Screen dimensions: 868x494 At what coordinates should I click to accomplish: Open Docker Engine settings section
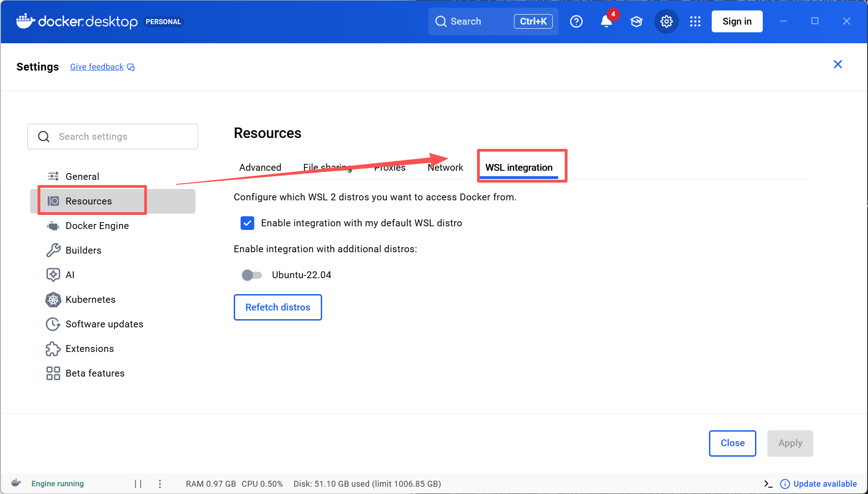(x=113, y=225)
